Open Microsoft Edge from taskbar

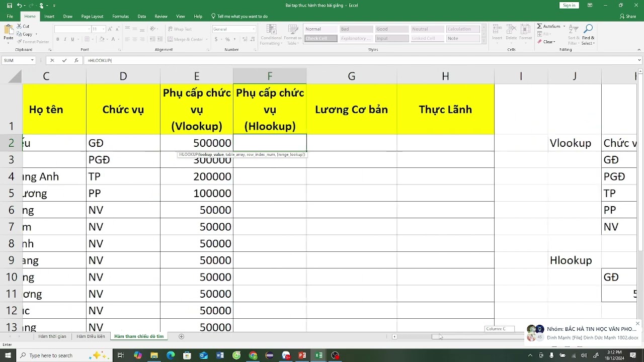[171, 355]
